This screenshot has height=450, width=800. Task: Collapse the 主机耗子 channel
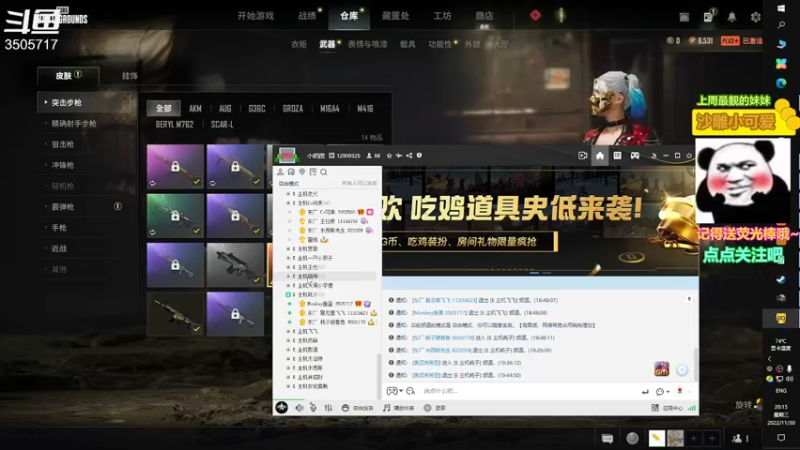tap(288, 295)
